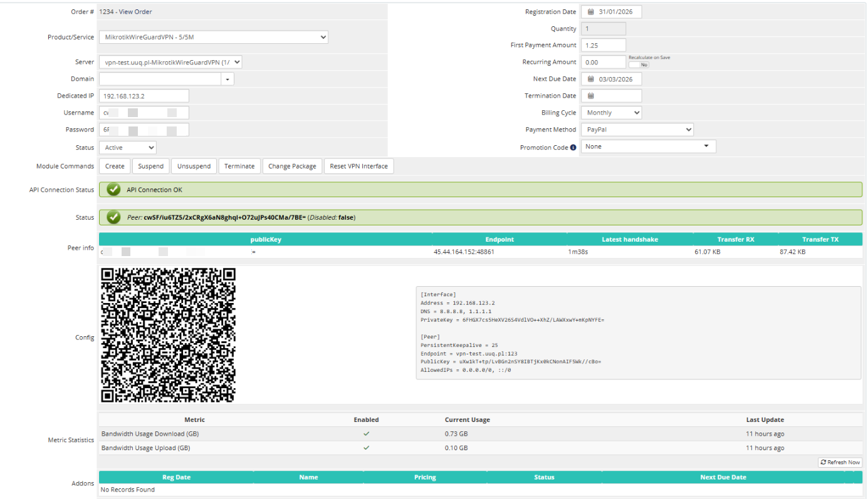Viewport: 868px width, 499px height.
Task: Click the Dedicated IP input field
Action: click(144, 96)
